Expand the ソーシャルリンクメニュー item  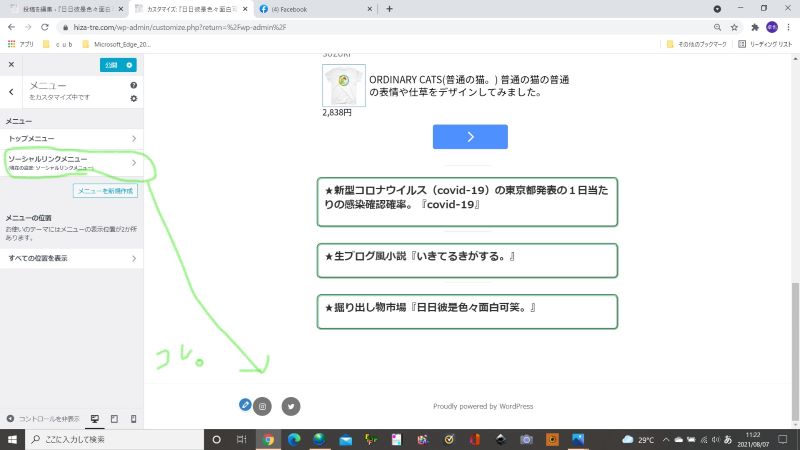coord(72,163)
